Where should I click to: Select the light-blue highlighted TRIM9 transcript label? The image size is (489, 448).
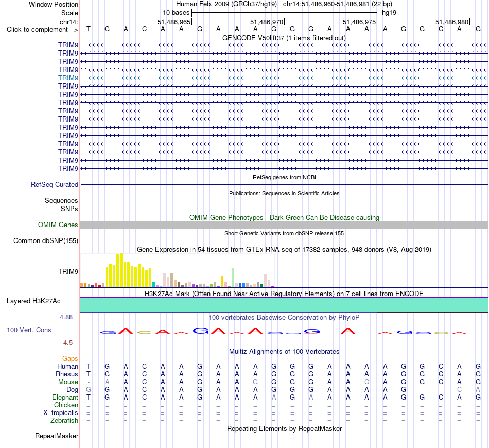tap(68, 78)
